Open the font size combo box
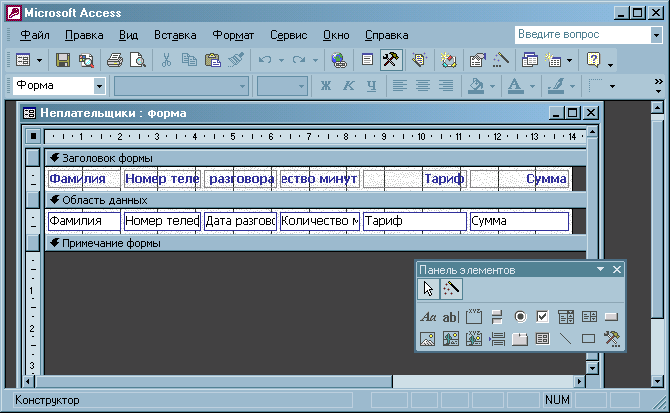Viewport: 670px width, 413px height. [301, 86]
